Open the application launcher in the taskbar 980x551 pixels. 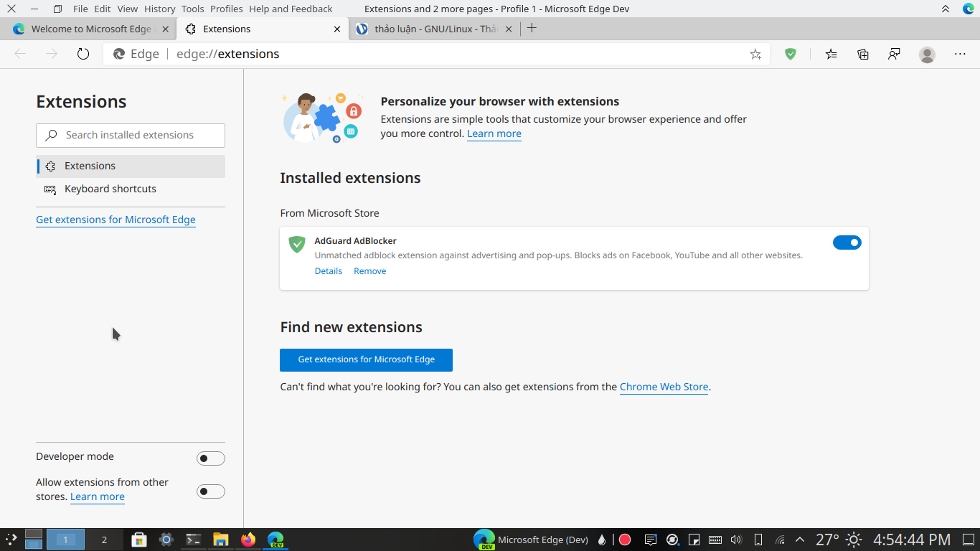pos(11,540)
